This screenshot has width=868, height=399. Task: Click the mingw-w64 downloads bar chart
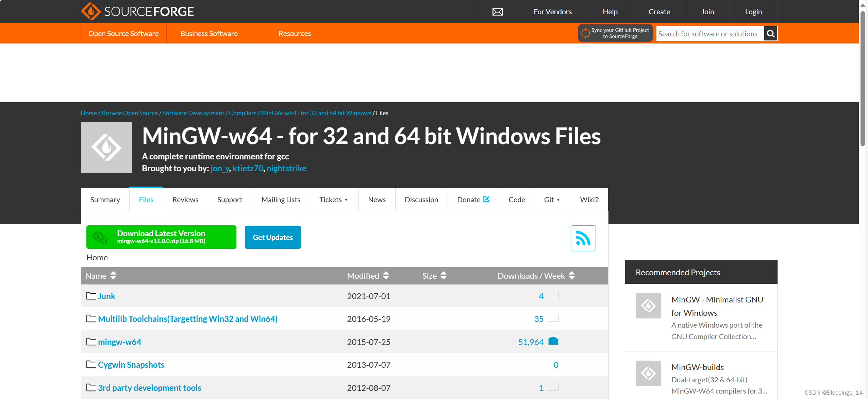coord(553,341)
